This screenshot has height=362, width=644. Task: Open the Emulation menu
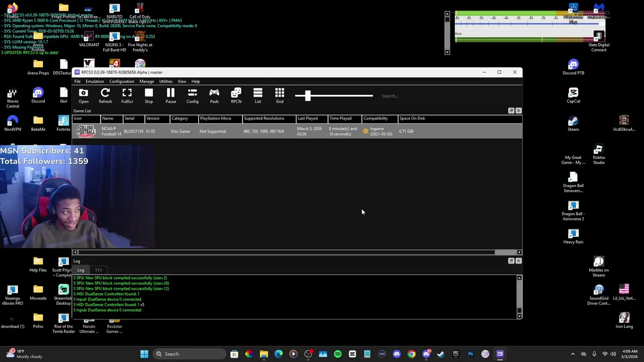(x=95, y=81)
